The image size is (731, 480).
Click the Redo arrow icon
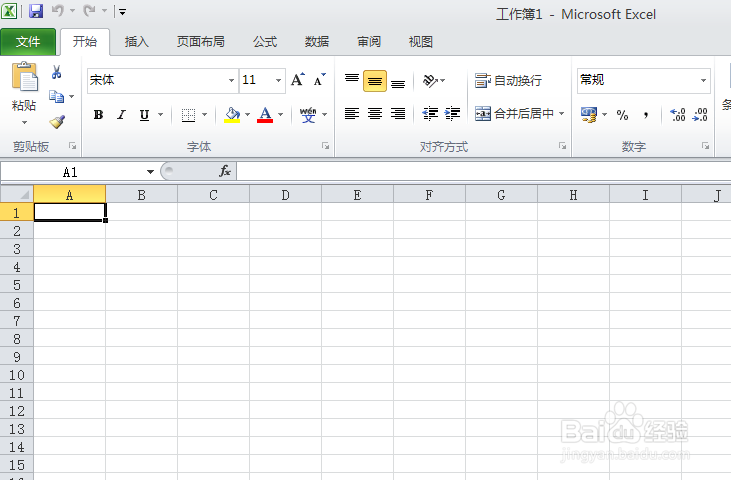click(x=90, y=10)
